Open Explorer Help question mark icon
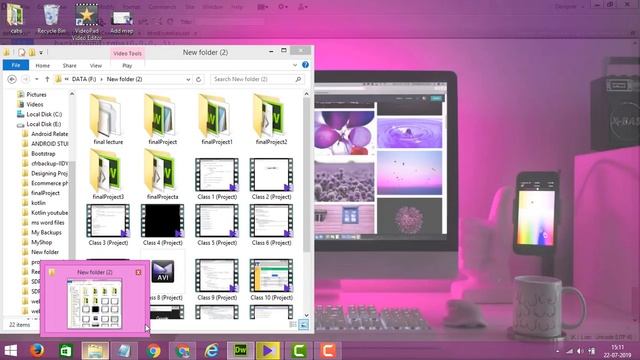 pos(305,65)
